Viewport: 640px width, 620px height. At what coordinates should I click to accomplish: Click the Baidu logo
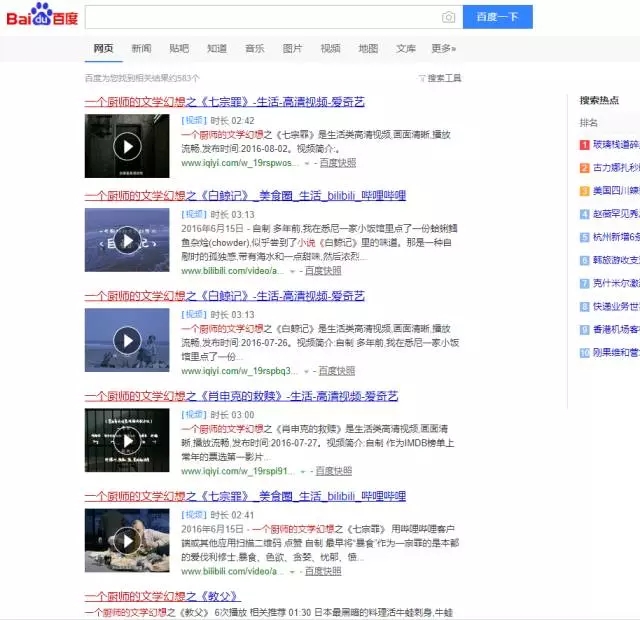[x=42, y=15]
